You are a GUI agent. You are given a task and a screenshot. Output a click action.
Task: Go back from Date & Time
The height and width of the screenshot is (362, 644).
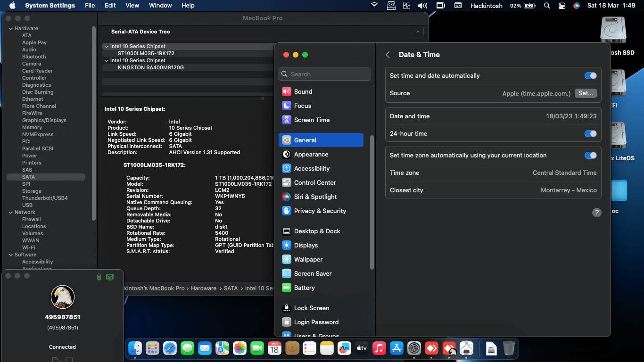coord(388,55)
